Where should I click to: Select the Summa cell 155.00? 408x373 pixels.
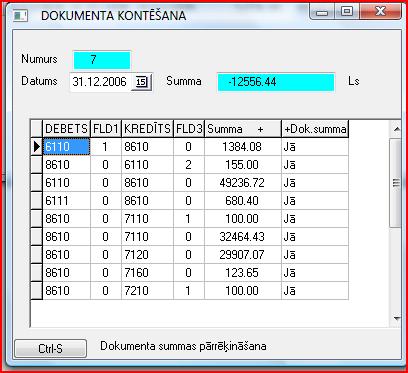[x=243, y=165]
